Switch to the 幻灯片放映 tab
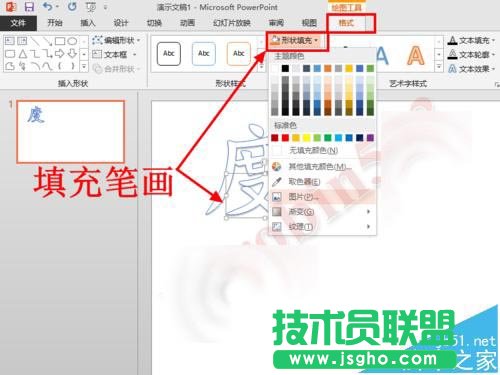 click(x=232, y=23)
